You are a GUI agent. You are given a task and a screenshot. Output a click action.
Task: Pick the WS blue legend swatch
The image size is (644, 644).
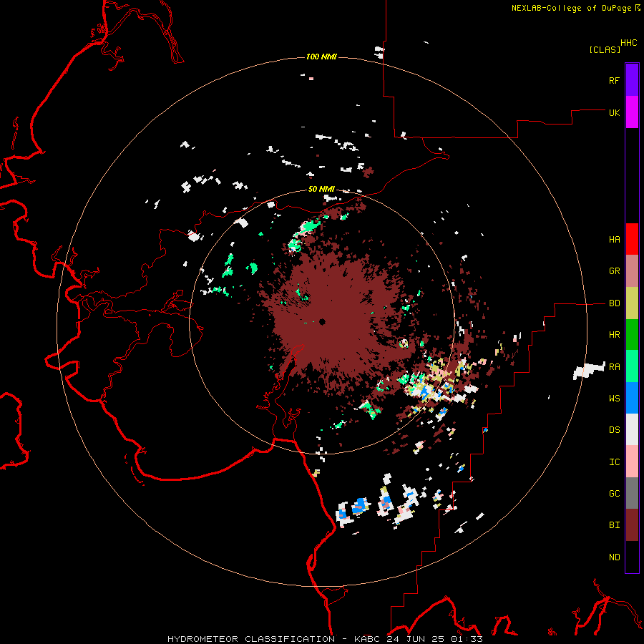point(632,398)
